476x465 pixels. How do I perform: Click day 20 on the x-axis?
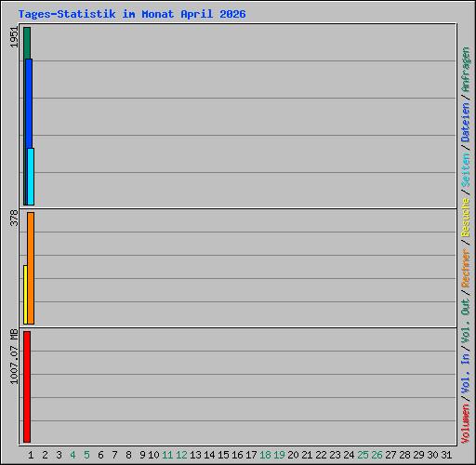[x=293, y=455]
